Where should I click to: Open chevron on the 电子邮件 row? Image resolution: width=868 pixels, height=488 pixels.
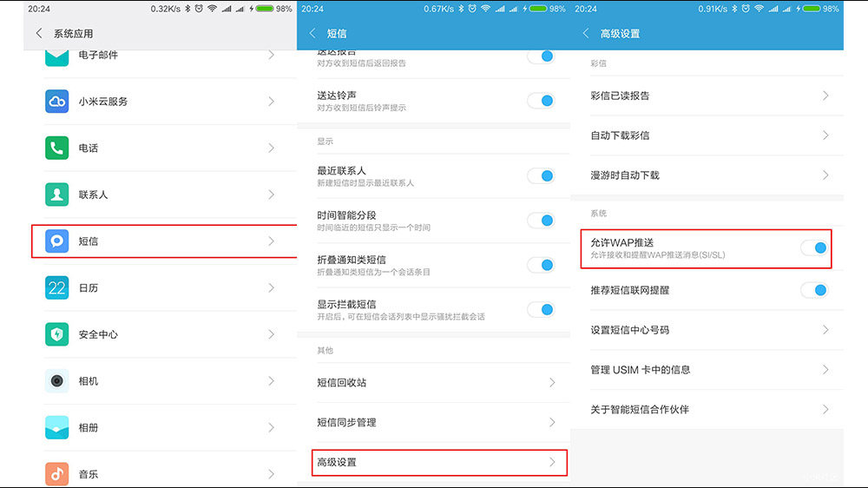pyautogui.click(x=271, y=55)
